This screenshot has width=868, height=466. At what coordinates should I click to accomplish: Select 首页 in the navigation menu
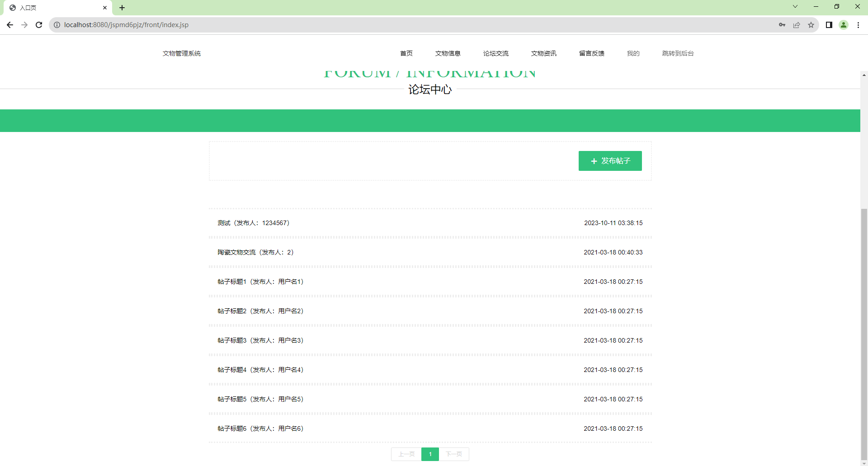[406, 53]
